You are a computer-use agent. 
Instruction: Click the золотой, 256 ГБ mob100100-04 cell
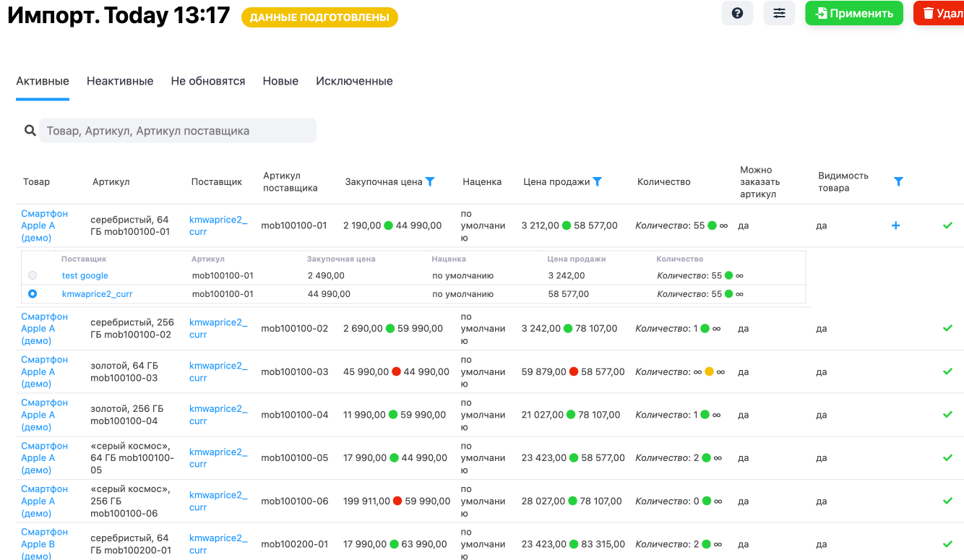coord(127,415)
